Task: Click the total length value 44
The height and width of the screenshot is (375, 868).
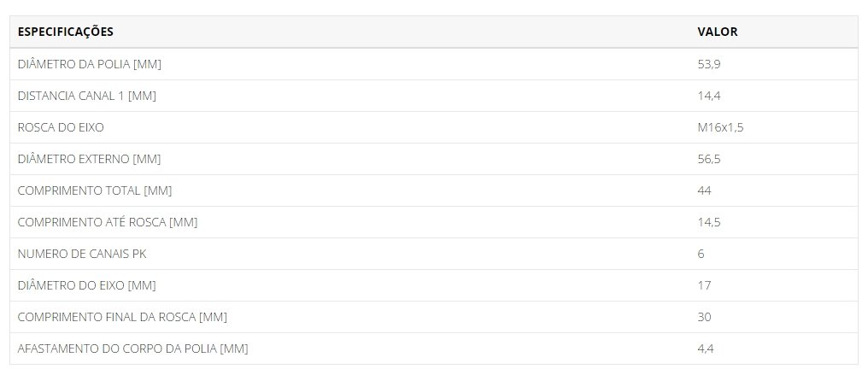Action: (704, 190)
